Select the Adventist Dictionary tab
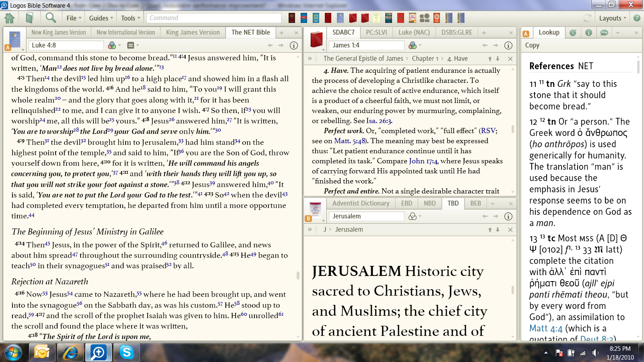 click(361, 204)
